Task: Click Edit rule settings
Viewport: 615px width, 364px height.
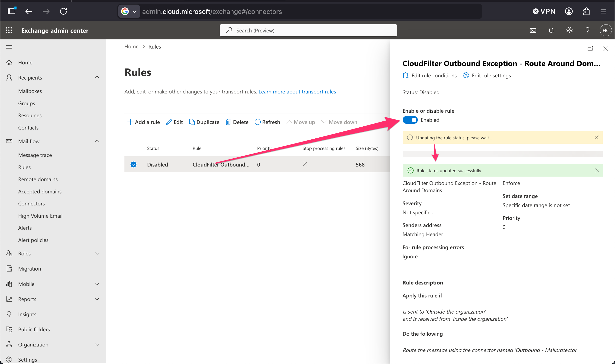Action: pyautogui.click(x=487, y=75)
